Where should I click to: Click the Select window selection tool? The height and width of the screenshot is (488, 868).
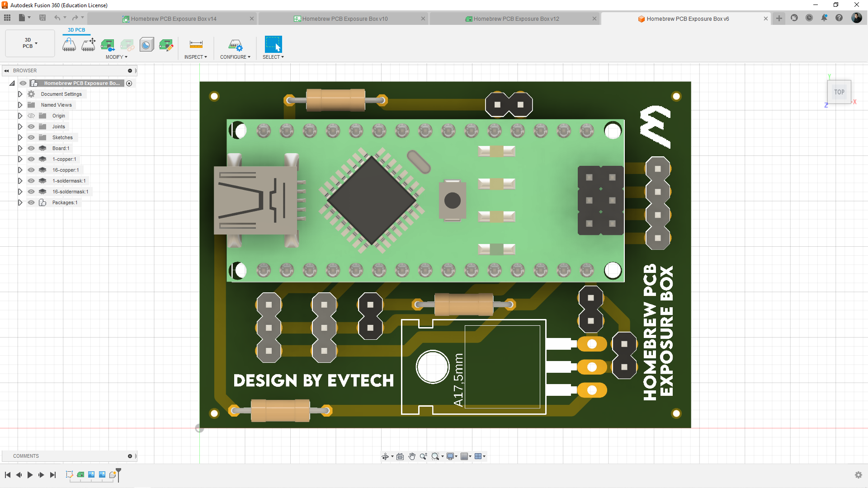pyautogui.click(x=273, y=45)
